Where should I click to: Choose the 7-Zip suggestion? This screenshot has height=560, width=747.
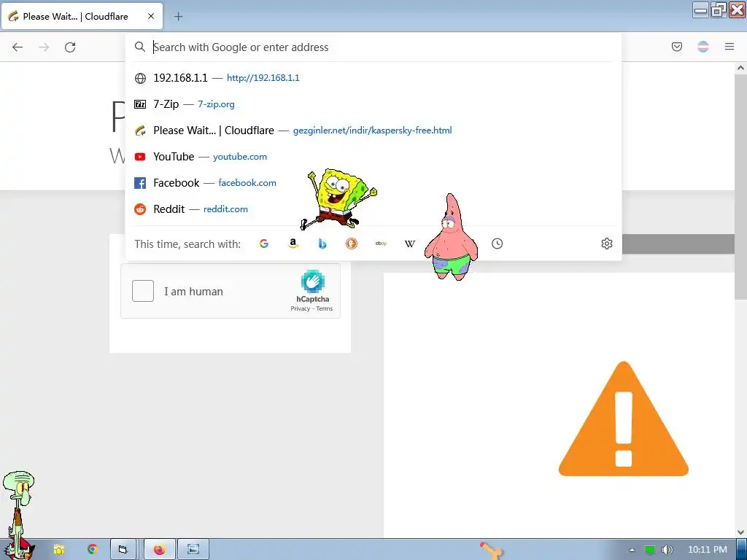coord(373,104)
